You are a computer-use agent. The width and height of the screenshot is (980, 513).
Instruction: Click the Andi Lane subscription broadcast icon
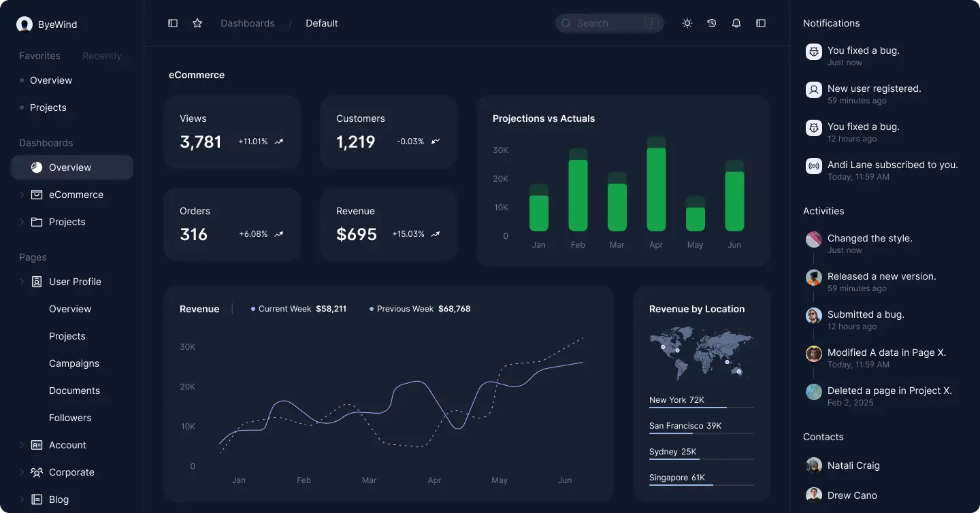point(814,166)
